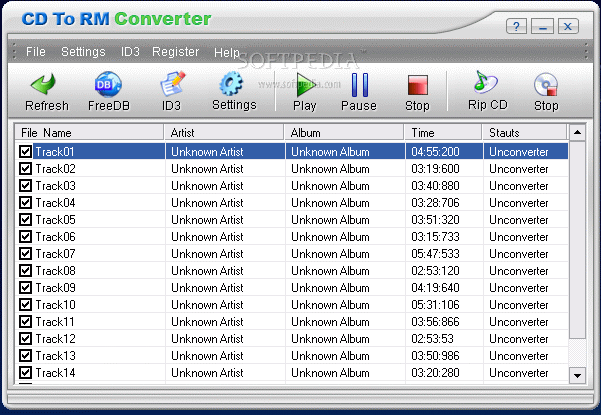Click Unknown Artist in the Track03 row
Viewport: 601px width, 415px height.
pyautogui.click(x=207, y=185)
